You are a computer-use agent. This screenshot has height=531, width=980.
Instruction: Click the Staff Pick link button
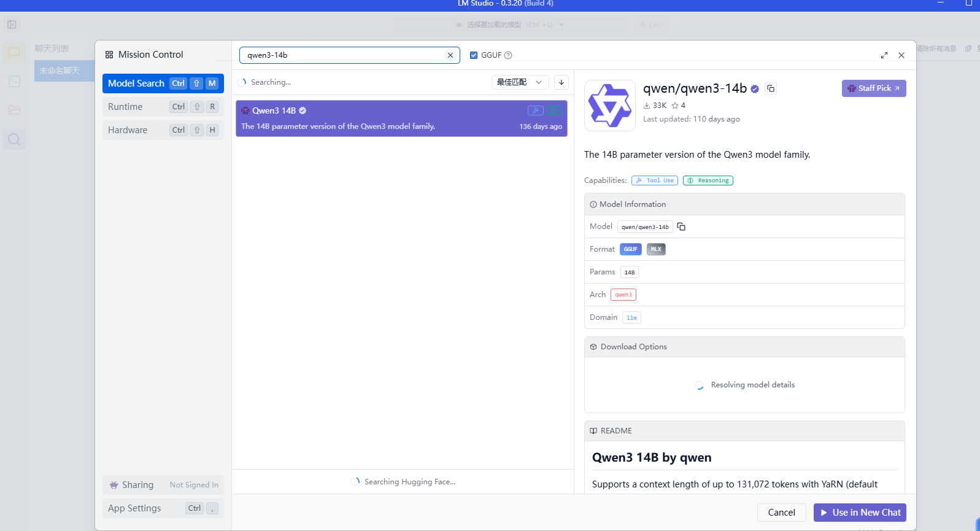[874, 88]
